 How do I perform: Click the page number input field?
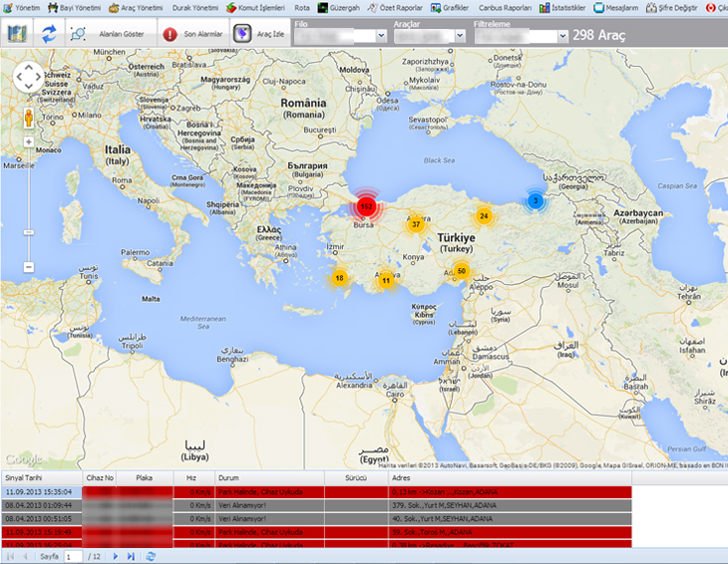click(74, 557)
